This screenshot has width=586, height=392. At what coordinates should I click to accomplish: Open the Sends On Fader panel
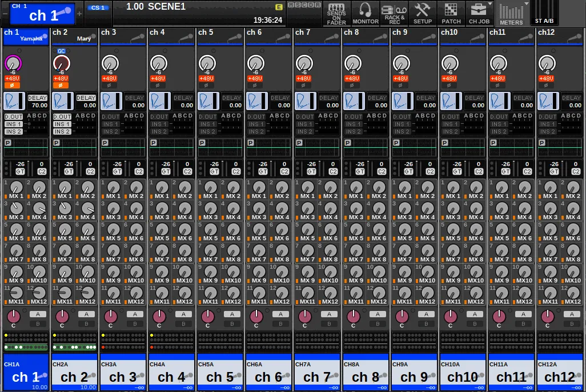(x=336, y=14)
